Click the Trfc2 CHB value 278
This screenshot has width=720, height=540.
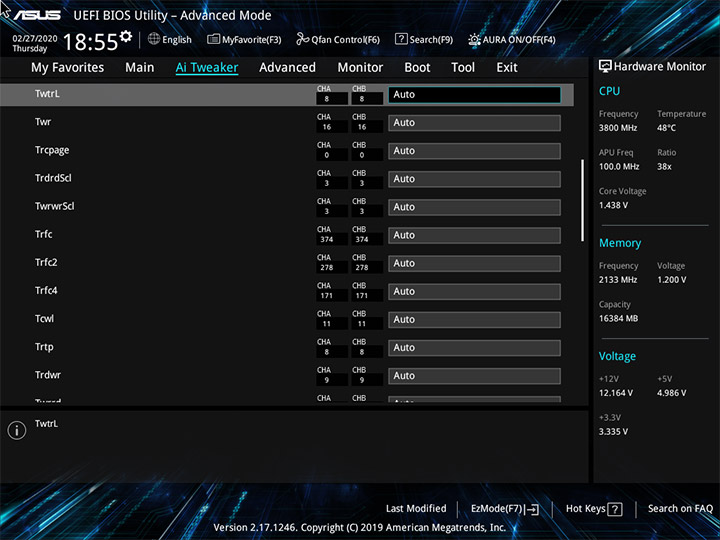pos(362,267)
